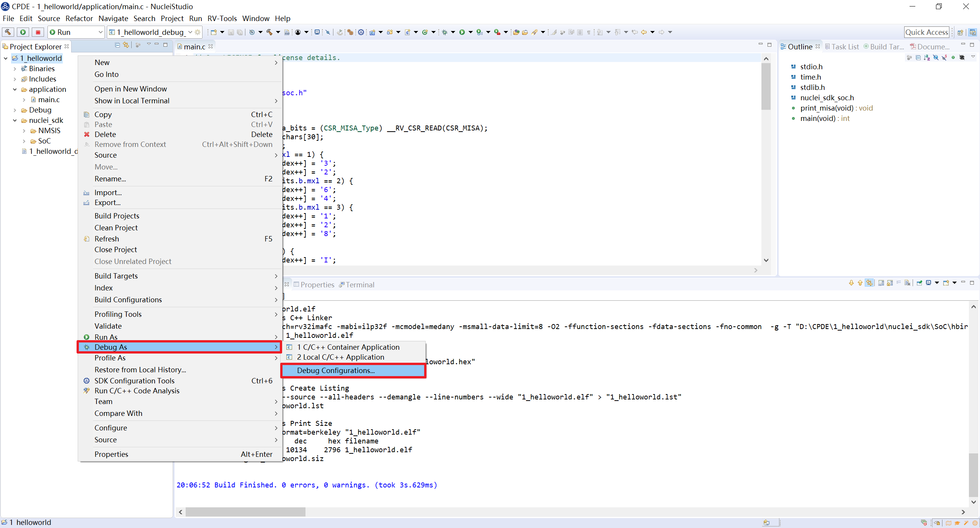Screen dimensions: 980x528
Task: Click the blue gear SDK configuration toolbar icon
Action: 361,32
